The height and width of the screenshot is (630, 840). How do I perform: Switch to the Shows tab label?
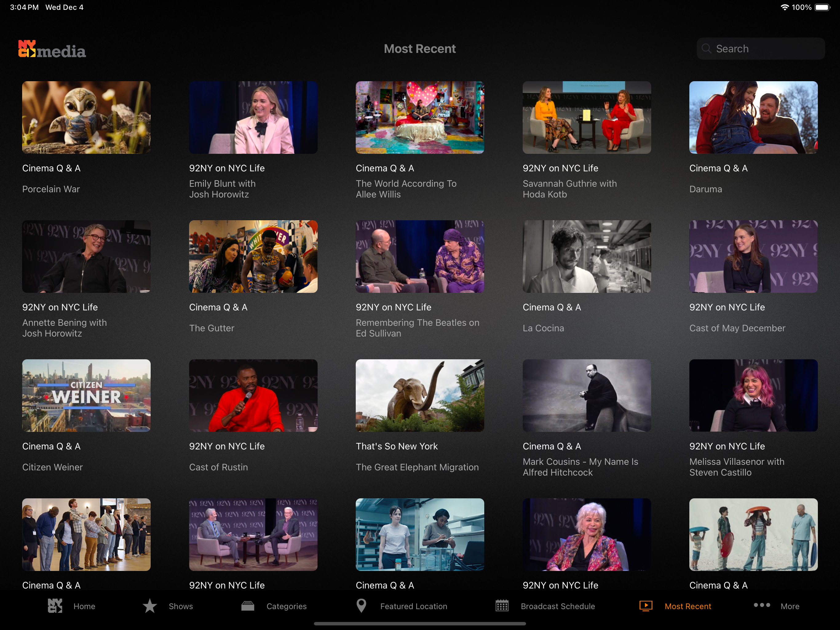(x=181, y=606)
